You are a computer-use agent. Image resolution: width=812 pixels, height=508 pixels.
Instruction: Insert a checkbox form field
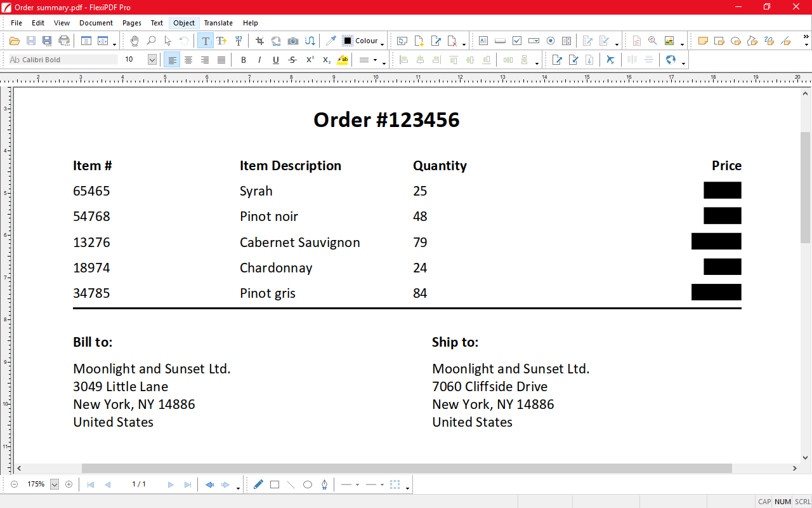tap(517, 41)
